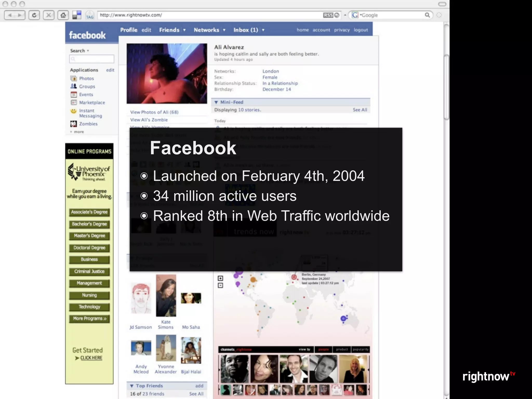
Task: Open View Photos of Ali (68)
Action: tap(154, 112)
